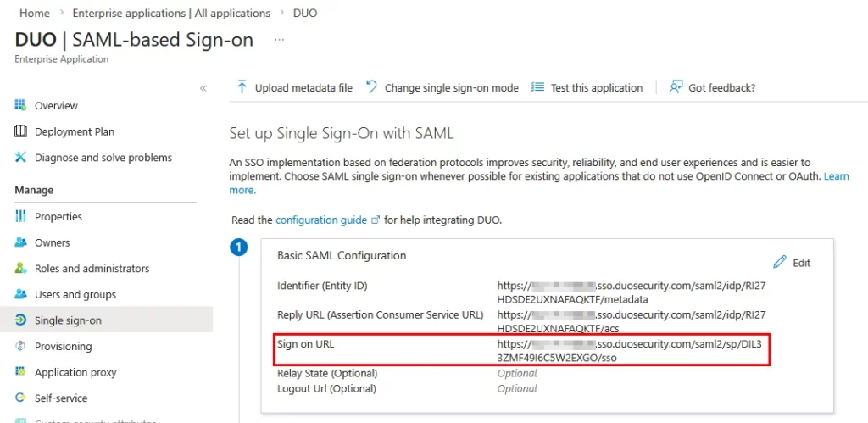Screen dimensions: 868x423
Task: Click the Roles and administrators icon
Action: pos(20,269)
